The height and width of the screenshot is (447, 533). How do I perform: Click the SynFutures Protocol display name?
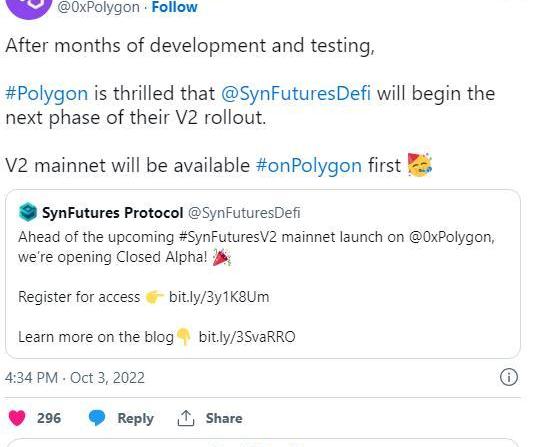coord(113,213)
